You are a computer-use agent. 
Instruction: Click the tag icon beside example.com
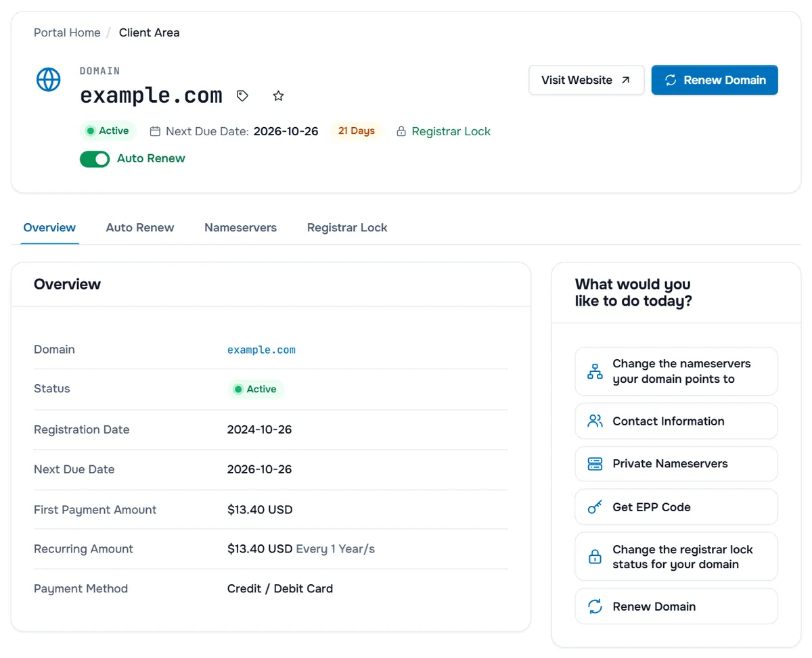(242, 96)
